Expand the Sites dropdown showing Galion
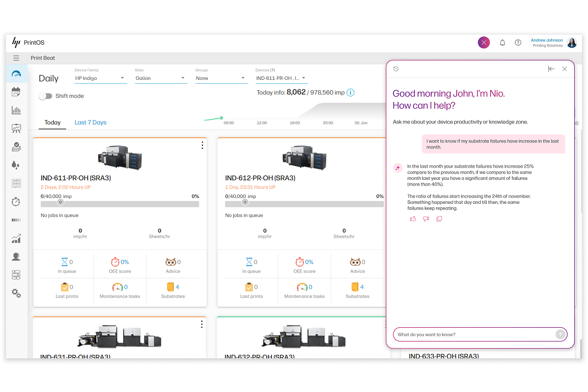This screenshot has height=392, width=588. 161,78
